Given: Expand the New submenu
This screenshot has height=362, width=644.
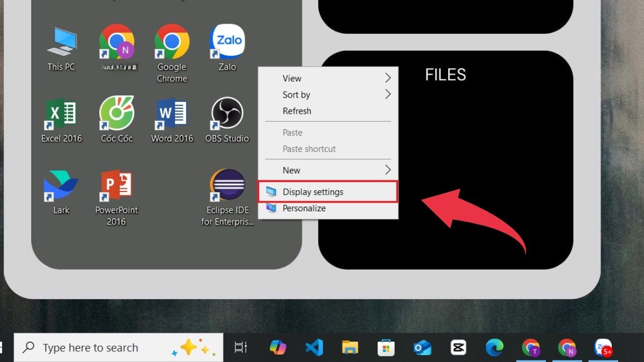Looking at the screenshot, I should click(328, 170).
